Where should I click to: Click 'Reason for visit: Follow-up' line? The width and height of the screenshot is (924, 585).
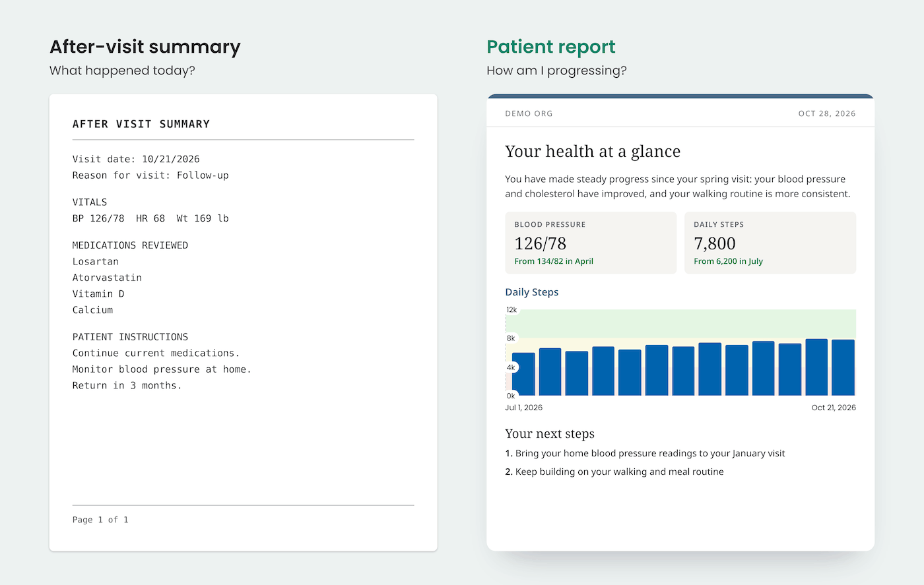pos(150,175)
